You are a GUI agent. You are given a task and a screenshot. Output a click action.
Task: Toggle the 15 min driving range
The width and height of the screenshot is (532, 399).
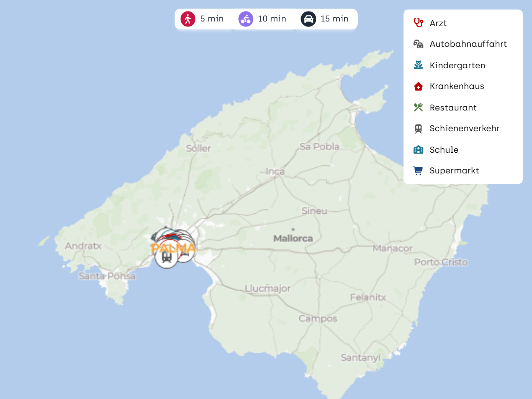tap(325, 19)
